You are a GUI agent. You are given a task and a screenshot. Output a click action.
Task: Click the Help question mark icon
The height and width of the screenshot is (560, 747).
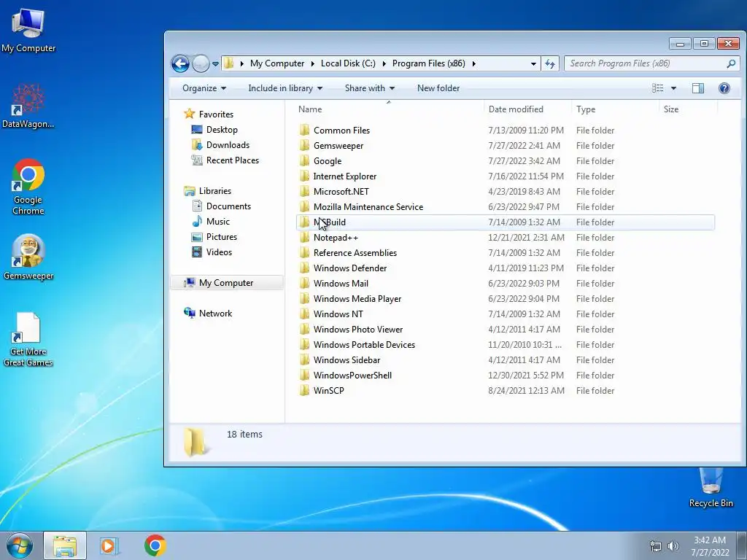pyautogui.click(x=724, y=88)
